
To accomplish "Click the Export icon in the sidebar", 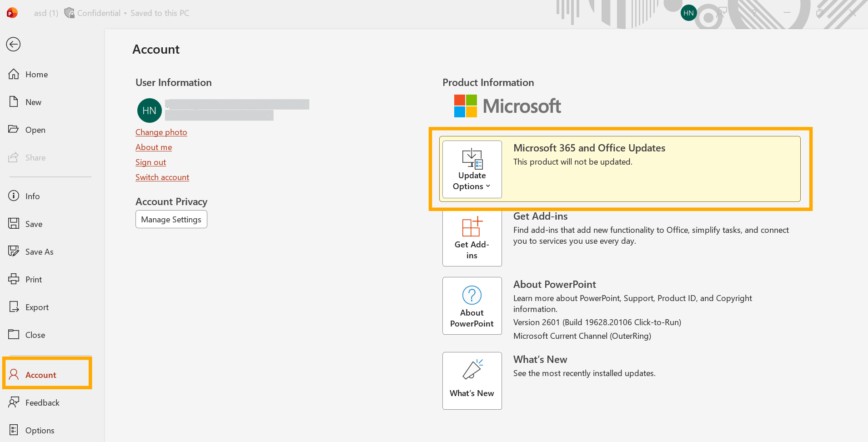I will (14, 306).
